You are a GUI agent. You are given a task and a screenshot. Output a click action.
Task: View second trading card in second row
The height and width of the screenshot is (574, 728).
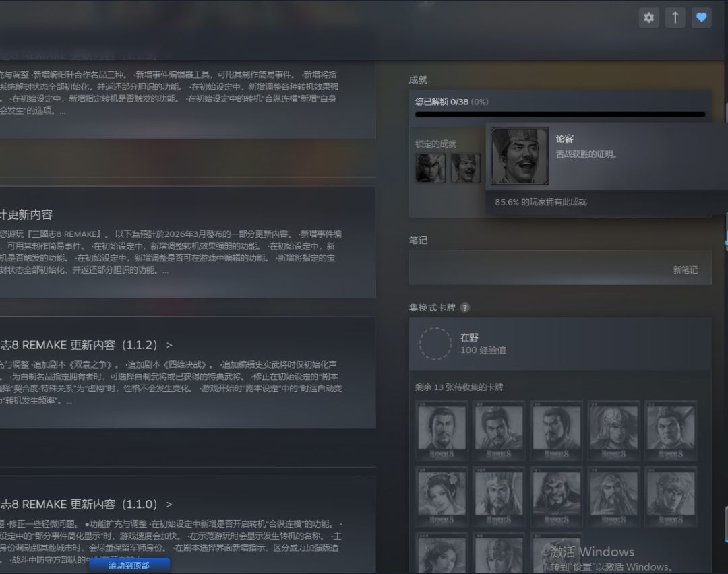tap(499, 497)
